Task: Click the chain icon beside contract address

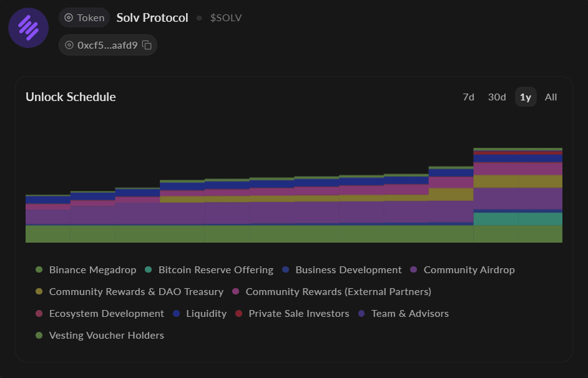Action: click(x=69, y=45)
